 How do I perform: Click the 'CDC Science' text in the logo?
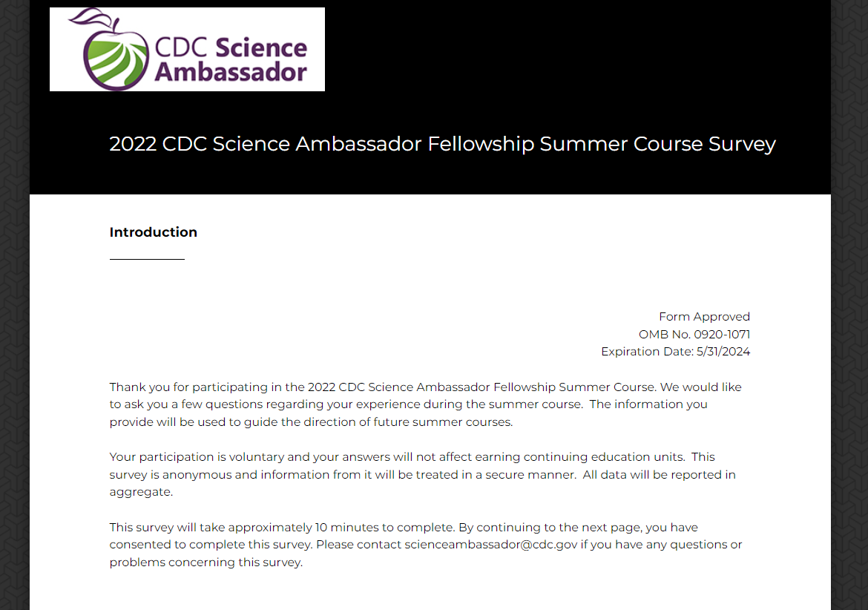230,47
